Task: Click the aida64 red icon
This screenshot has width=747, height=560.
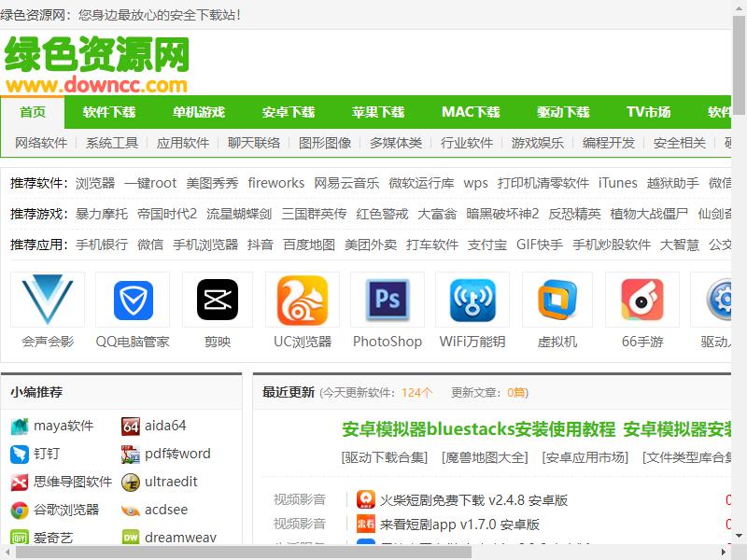Action: click(x=131, y=427)
